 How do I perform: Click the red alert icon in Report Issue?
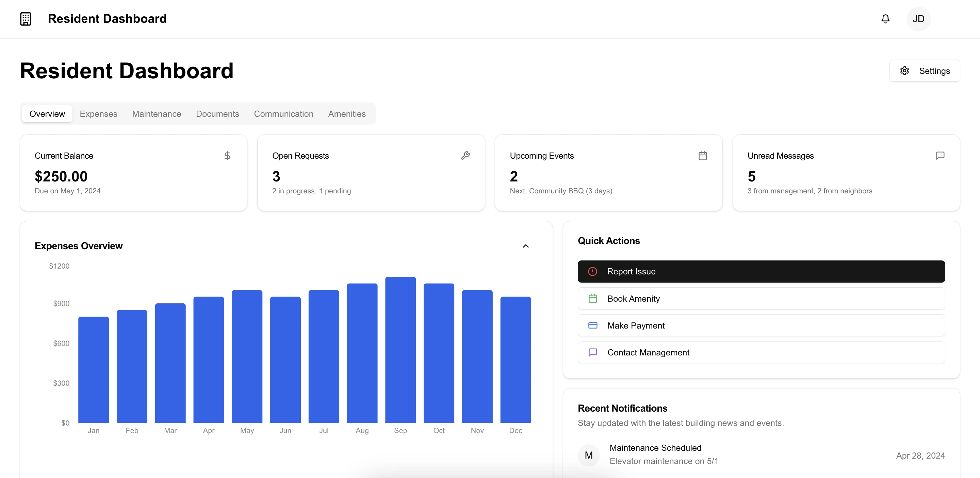592,271
